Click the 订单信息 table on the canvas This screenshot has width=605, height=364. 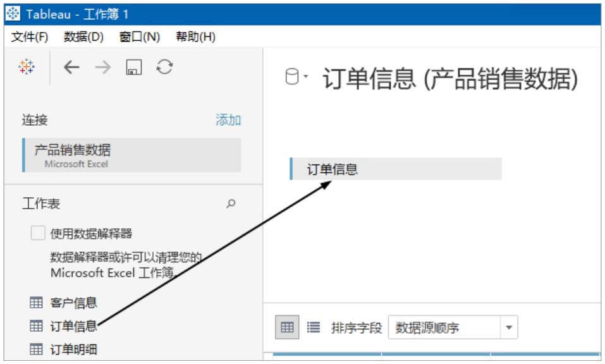coord(396,169)
